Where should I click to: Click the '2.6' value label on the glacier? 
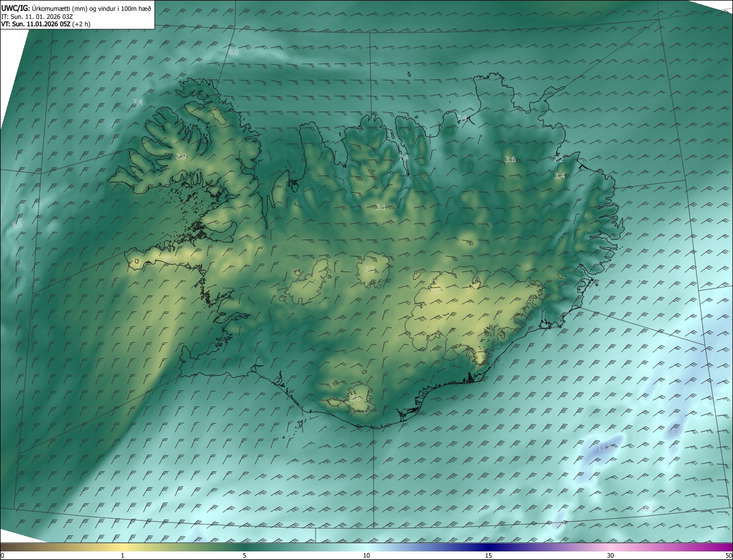(x=355, y=398)
